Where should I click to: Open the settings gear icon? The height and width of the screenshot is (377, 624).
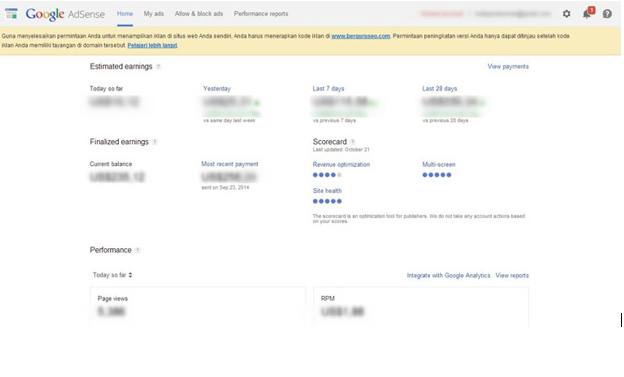click(x=566, y=14)
